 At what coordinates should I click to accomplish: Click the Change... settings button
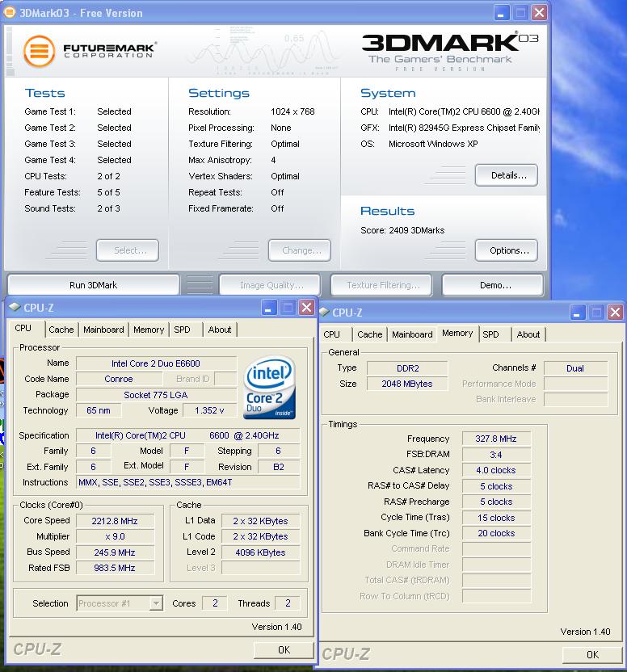pyautogui.click(x=300, y=250)
